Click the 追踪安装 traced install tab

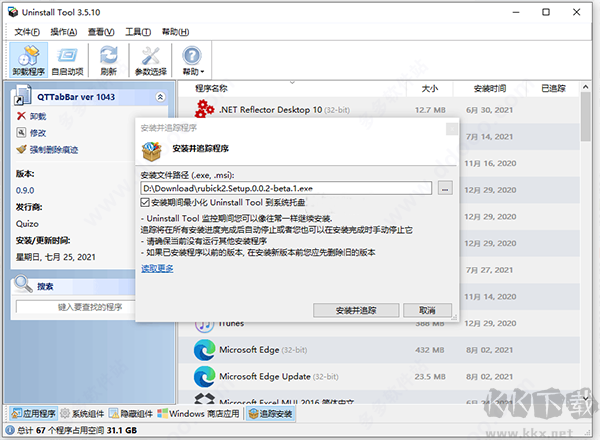(x=271, y=414)
